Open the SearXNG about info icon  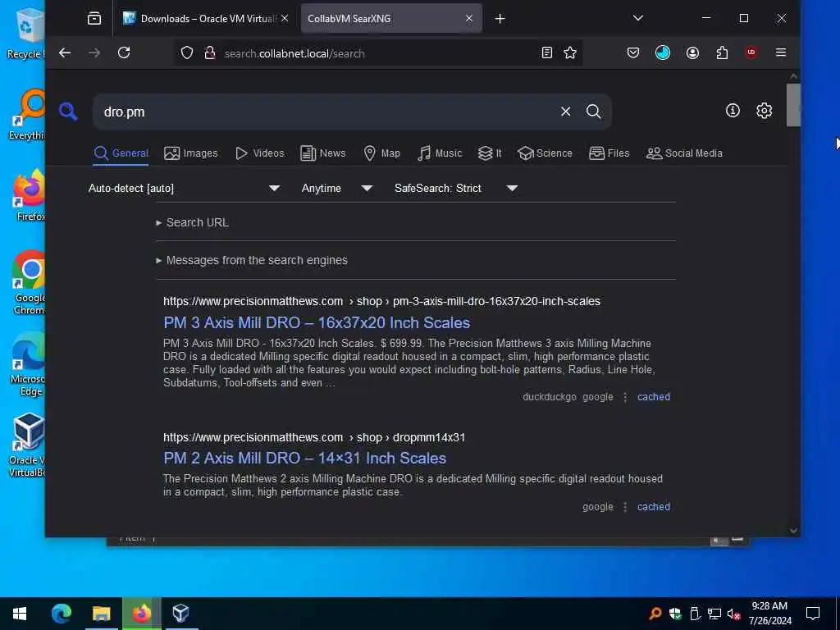[x=733, y=111]
